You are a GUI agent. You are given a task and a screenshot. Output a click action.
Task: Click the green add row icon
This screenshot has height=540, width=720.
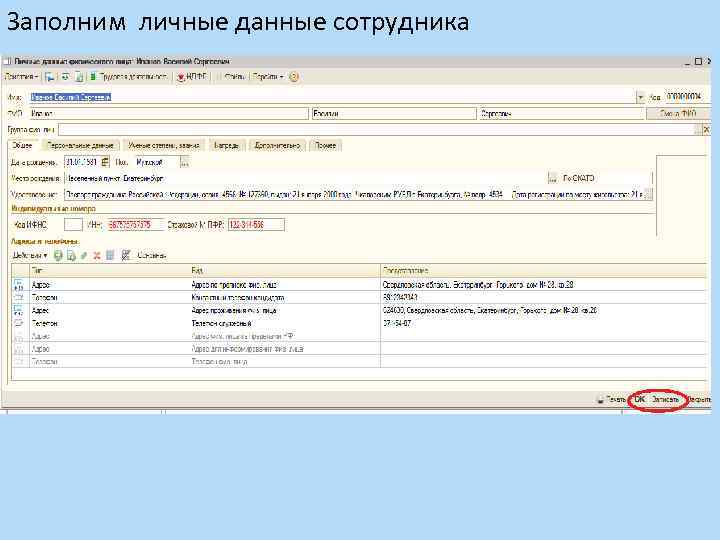(x=58, y=255)
